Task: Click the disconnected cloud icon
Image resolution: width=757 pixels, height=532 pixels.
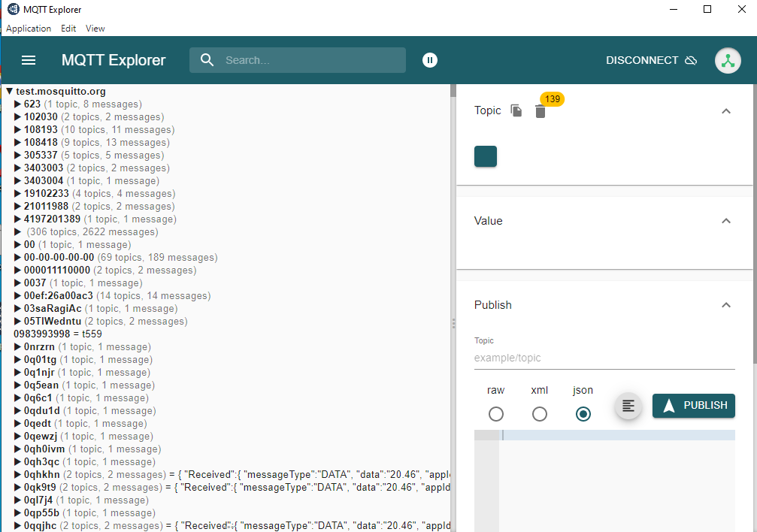Action: coord(692,60)
